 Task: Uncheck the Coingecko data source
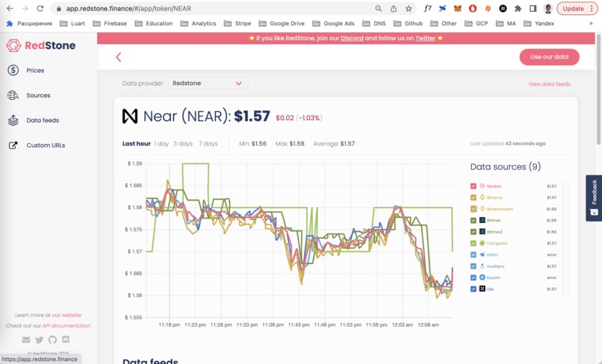(474, 243)
